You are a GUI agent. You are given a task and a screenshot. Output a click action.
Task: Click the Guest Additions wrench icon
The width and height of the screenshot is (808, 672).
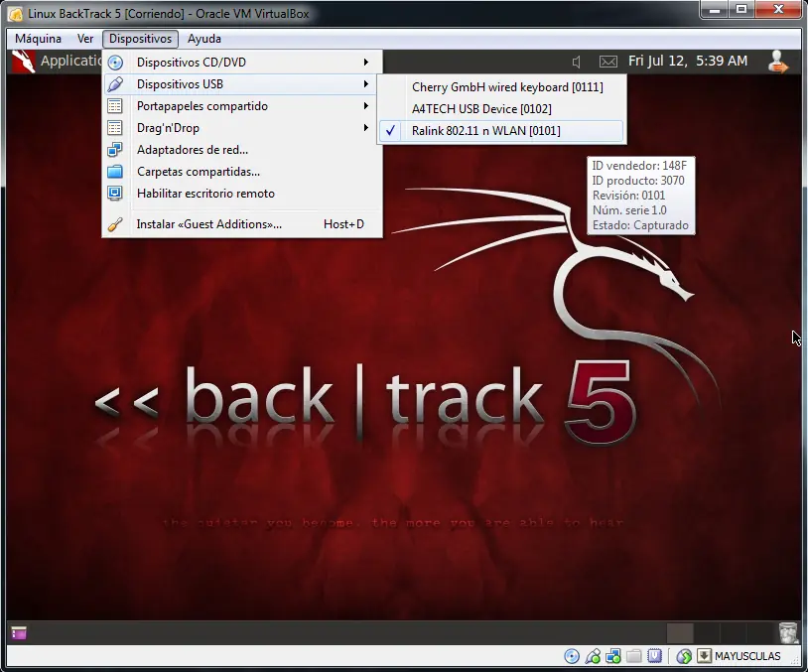click(x=115, y=224)
